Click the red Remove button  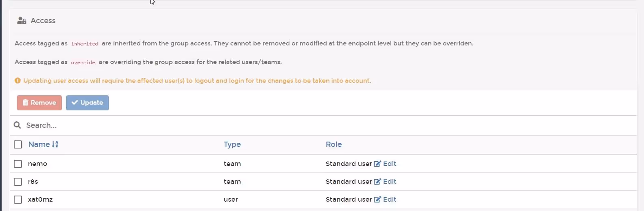click(x=39, y=103)
